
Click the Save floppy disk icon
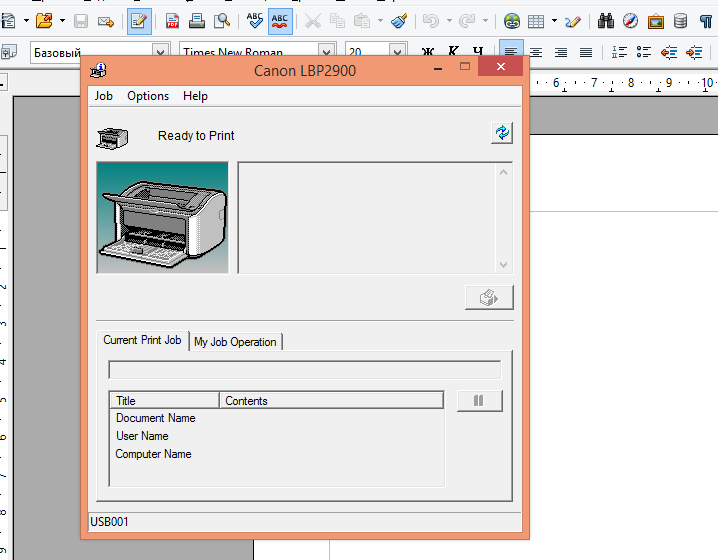(x=81, y=21)
